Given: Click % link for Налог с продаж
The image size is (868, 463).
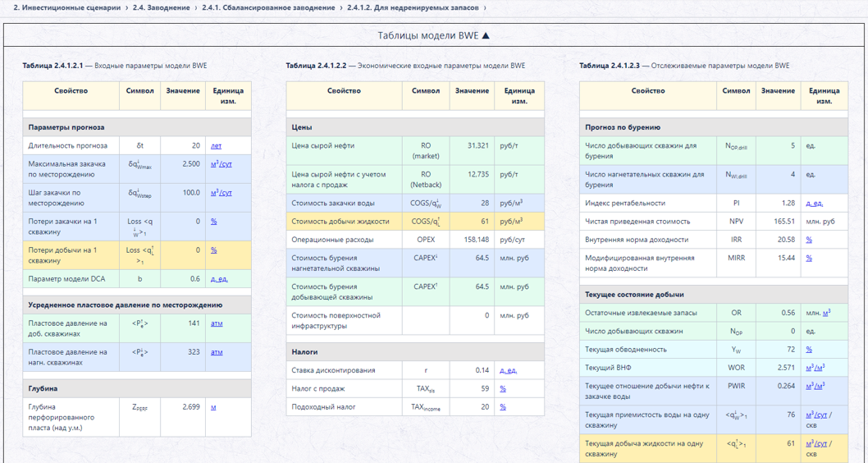Looking at the screenshot, I should [x=503, y=389].
